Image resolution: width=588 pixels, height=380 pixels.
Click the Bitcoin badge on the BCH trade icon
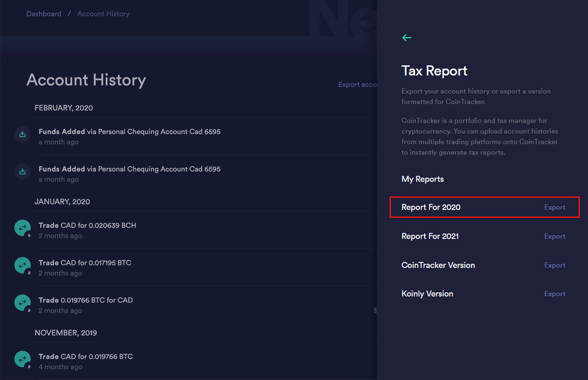[29, 235]
